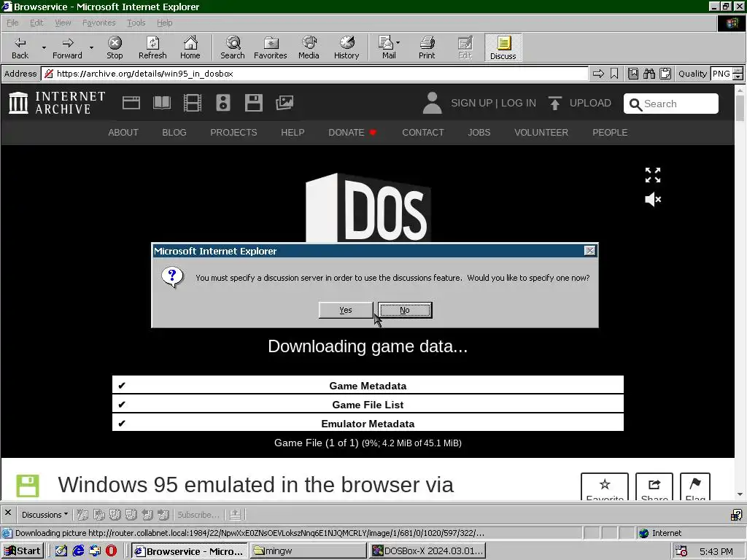Close the Discussions toolbar with X

pos(7,513)
